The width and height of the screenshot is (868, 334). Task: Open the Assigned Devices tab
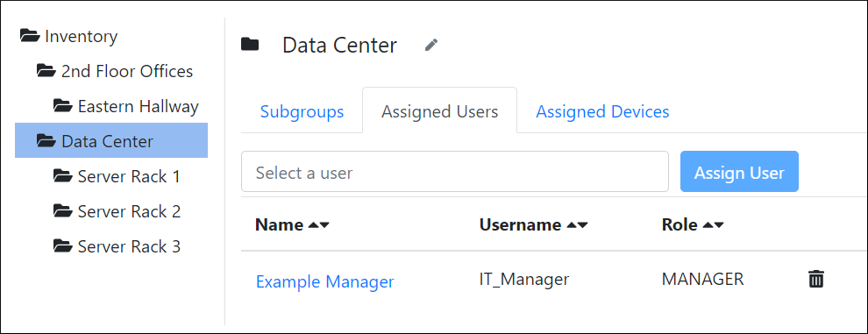pos(602,111)
